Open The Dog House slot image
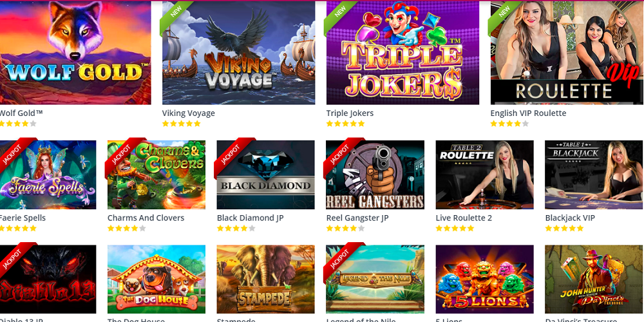Viewport: 644px width, 322px height. point(156,279)
